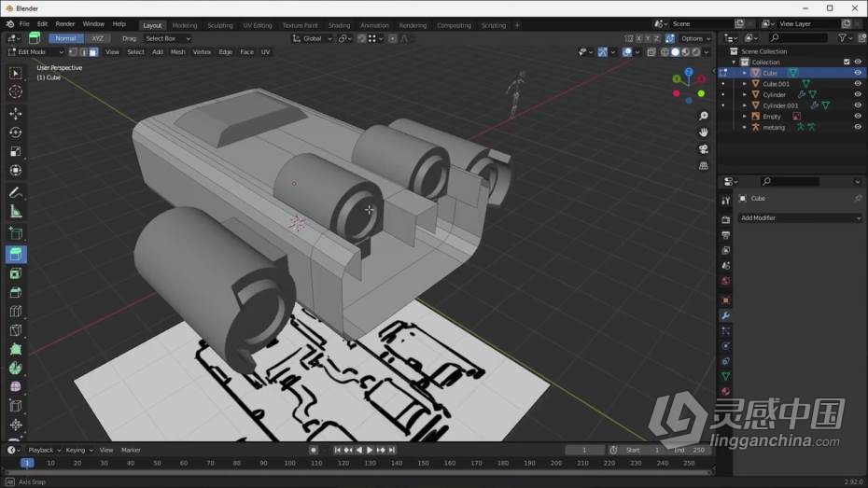The image size is (868, 488).
Task: Collapse the Collection tree item
Action: [x=734, y=63]
